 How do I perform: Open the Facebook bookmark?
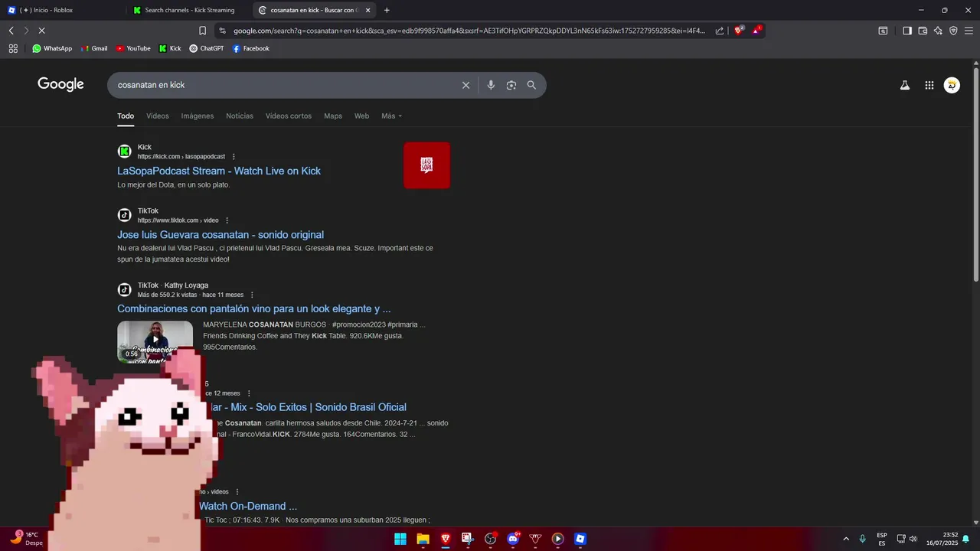(251, 48)
